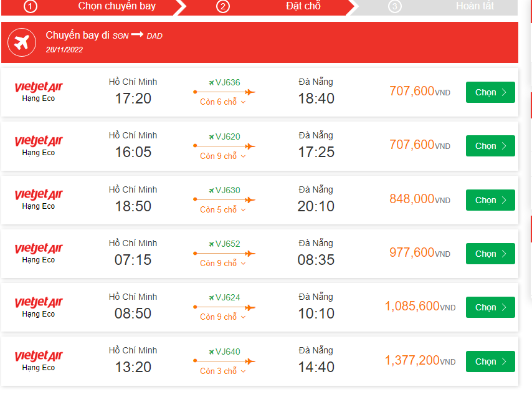Click the VietJet Air logo for flight VJ652
532x402 pixels.
pos(39,248)
